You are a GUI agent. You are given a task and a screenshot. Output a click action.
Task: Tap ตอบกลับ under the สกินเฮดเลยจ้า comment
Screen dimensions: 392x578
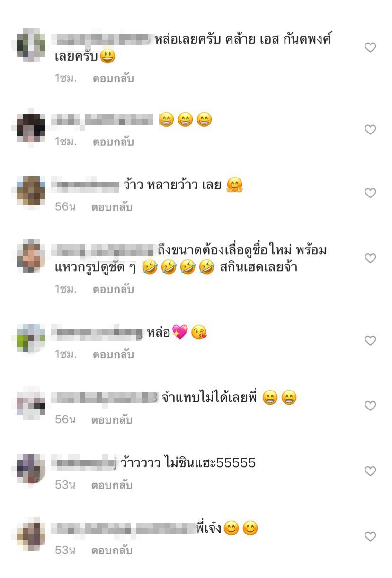tap(113, 289)
